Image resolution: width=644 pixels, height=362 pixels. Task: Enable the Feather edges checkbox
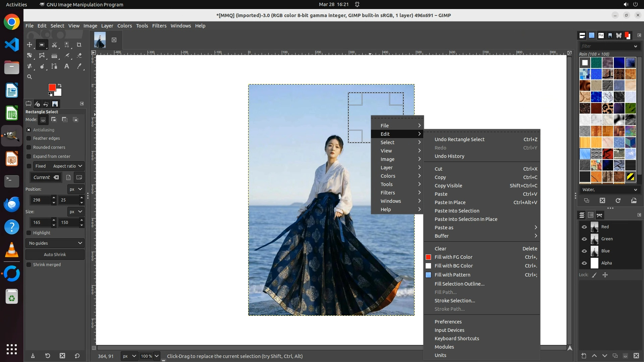pos(29,138)
